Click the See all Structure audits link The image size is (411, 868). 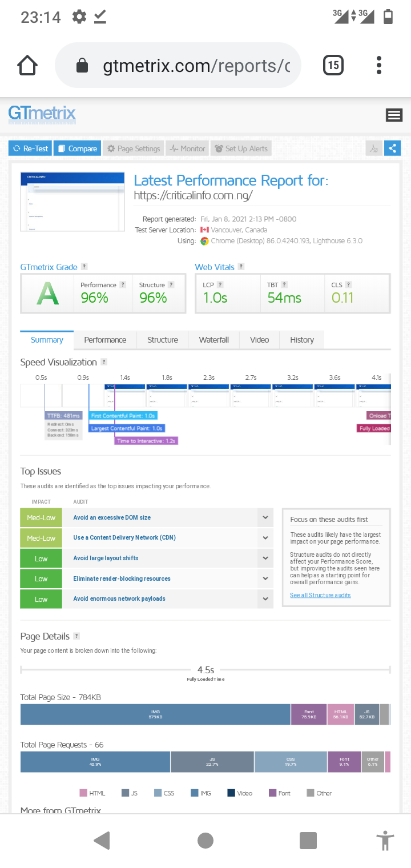320,595
